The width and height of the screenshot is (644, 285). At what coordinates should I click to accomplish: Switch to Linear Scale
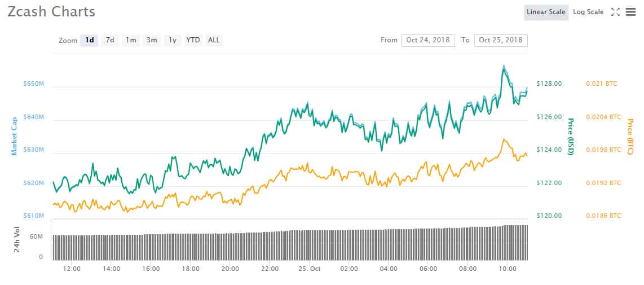[x=546, y=12]
